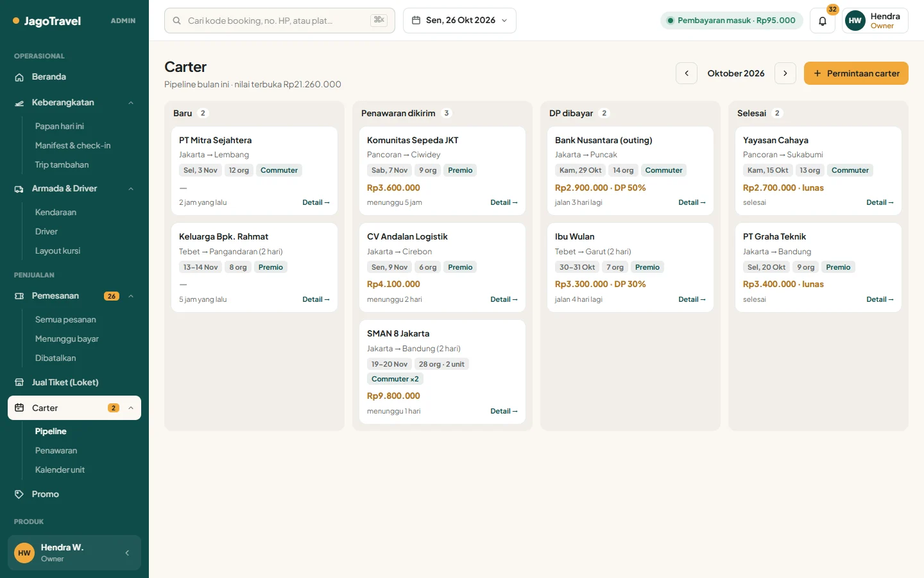Viewport: 924px width, 578px height.
Task: Click the Pemesanan ticket icon
Action: click(19, 296)
